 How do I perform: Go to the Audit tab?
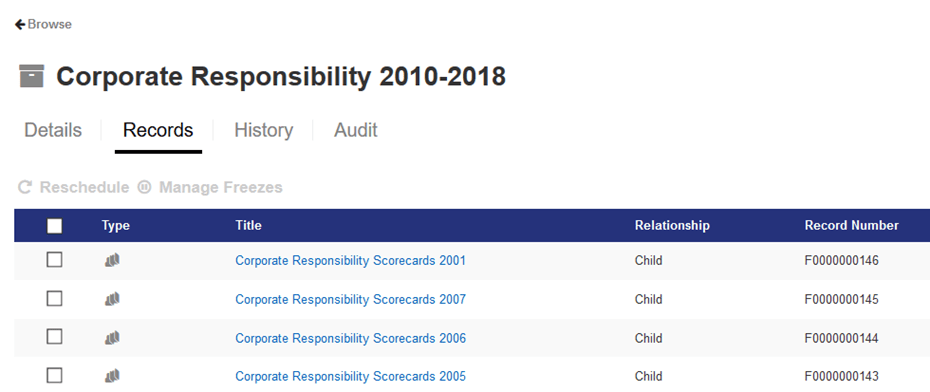point(356,130)
